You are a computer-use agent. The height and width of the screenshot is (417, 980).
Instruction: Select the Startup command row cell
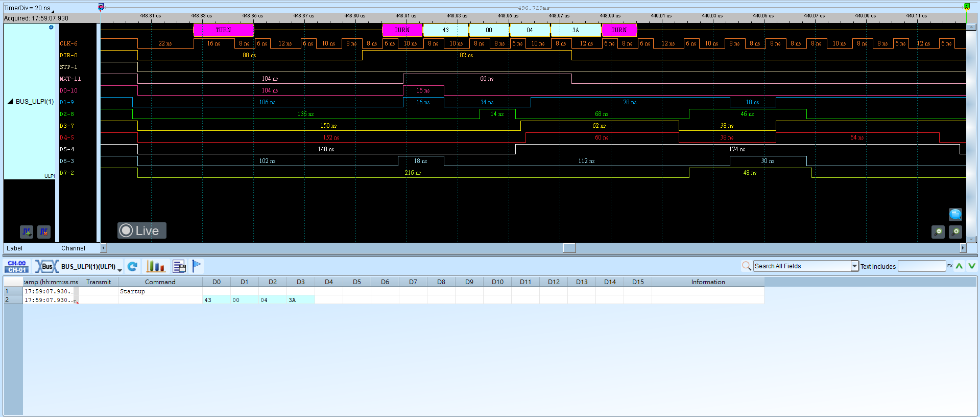pos(160,291)
